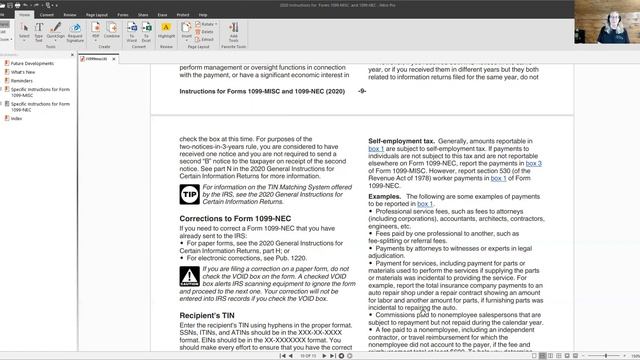Follow the box 3 link
This screenshot has height=360, width=640.
click(533, 164)
